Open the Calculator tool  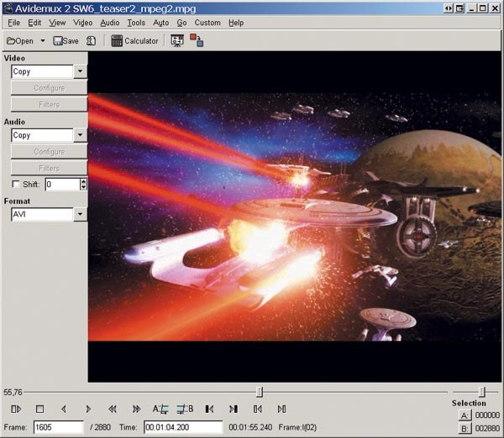(134, 41)
